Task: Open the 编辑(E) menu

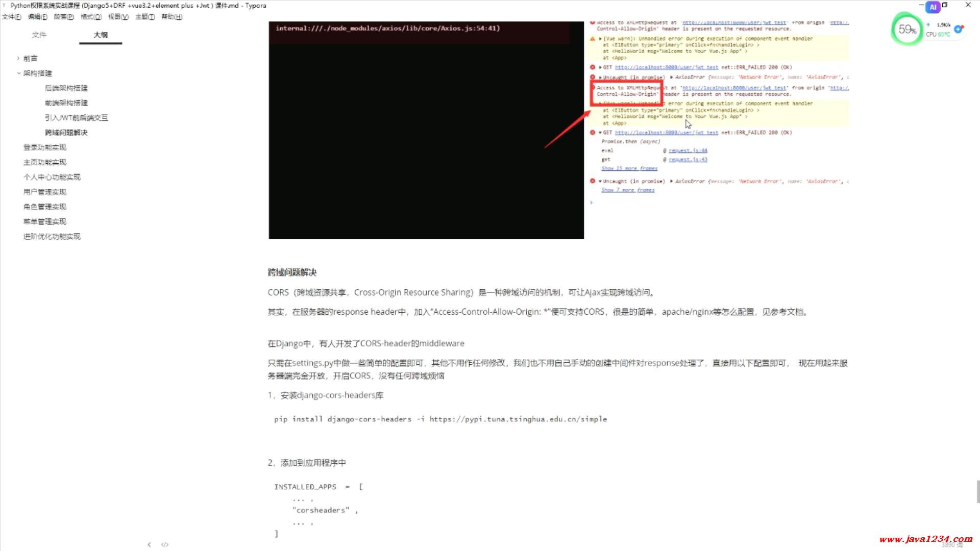Action: pos(37,17)
